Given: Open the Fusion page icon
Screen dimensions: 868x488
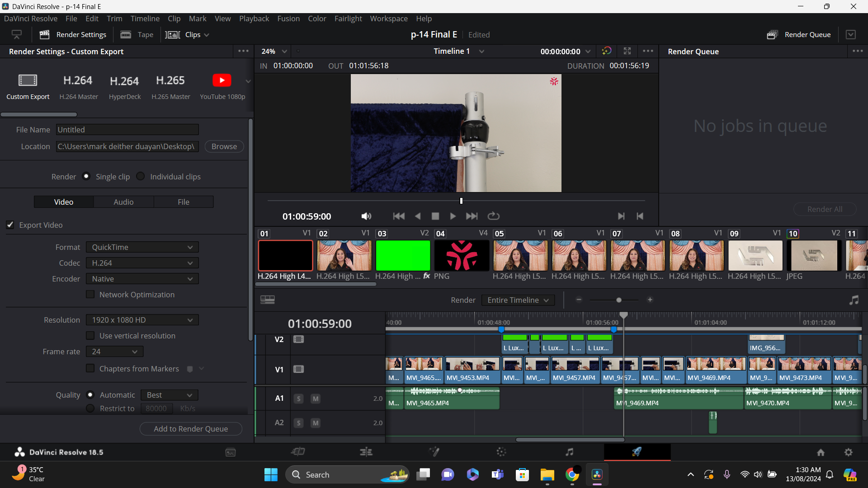Looking at the screenshot, I should (434, 452).
